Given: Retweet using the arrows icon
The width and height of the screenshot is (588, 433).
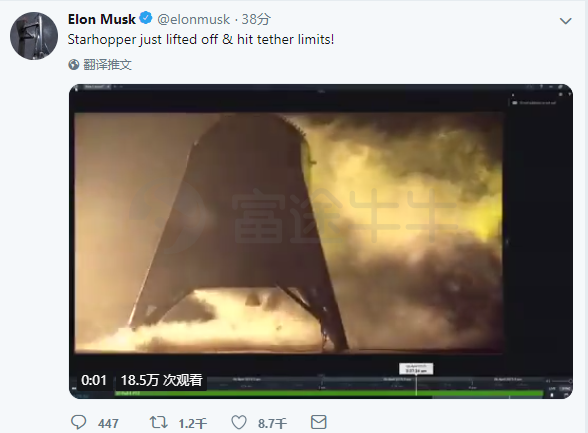Looking at the screenshot, I should point(159,423).
